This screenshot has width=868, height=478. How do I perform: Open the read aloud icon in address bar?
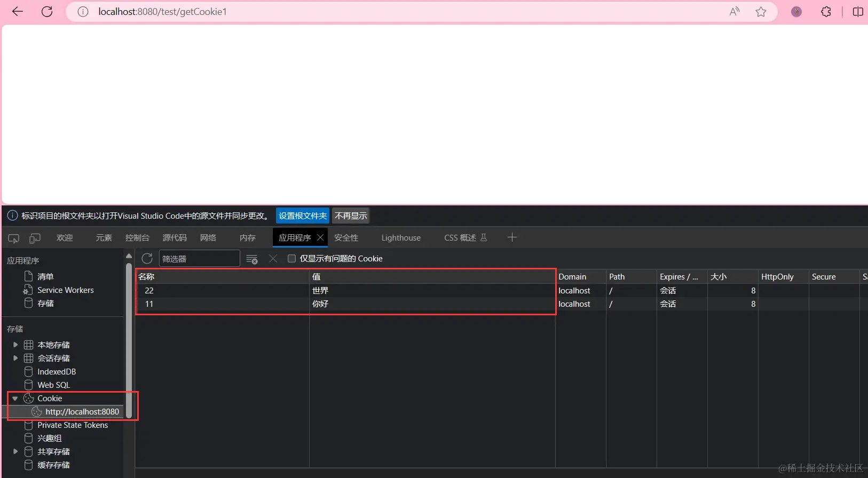pyautogui.click(x=735, y=12)
